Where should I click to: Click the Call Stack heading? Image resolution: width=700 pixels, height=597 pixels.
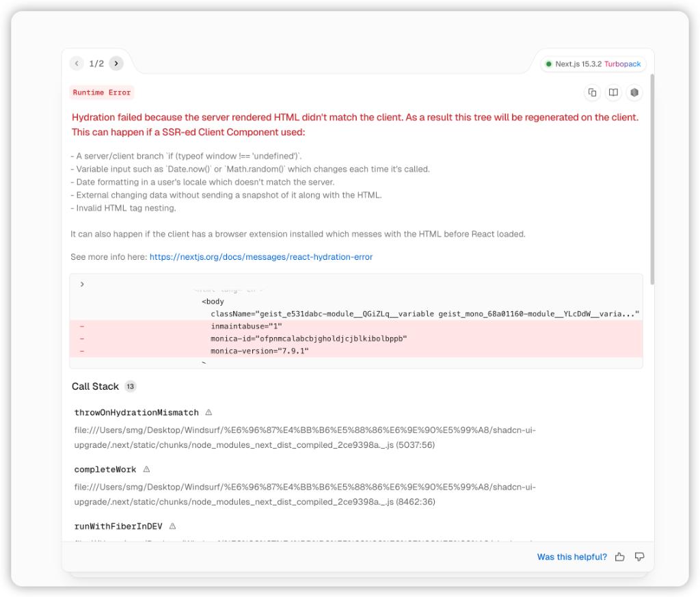[95, 386]
